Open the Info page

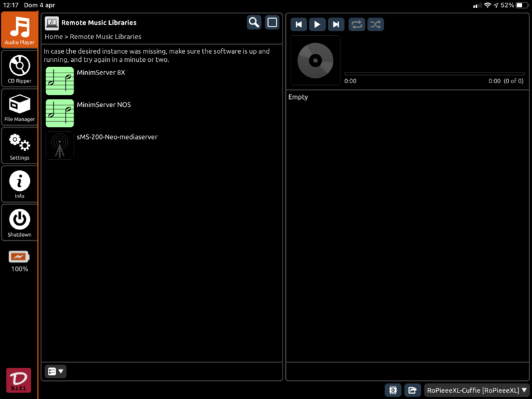(19, 184)
